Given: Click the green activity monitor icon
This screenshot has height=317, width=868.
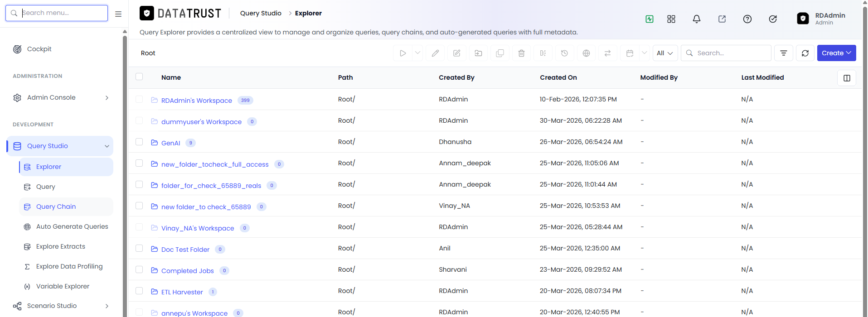Looking at the screenshot, I should pos(650,19).
